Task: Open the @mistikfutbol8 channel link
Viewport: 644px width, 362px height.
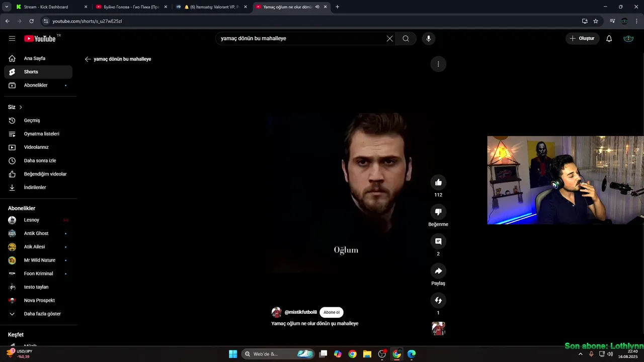Action: 301,312
